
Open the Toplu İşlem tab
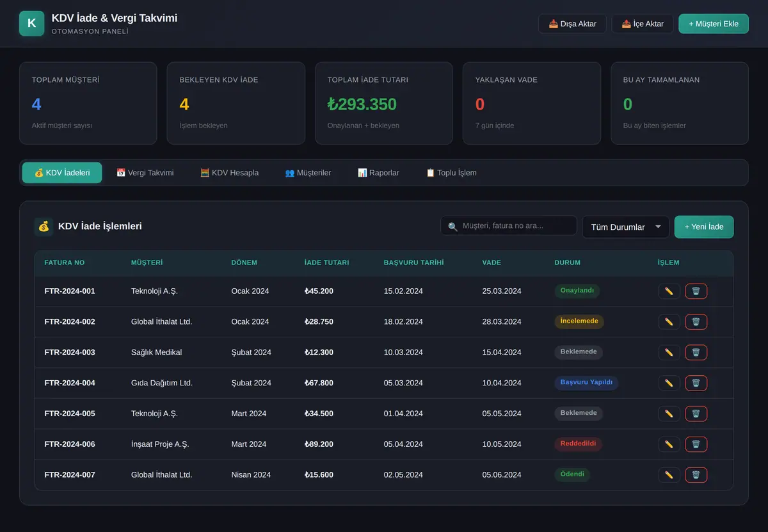pos(451,173)
